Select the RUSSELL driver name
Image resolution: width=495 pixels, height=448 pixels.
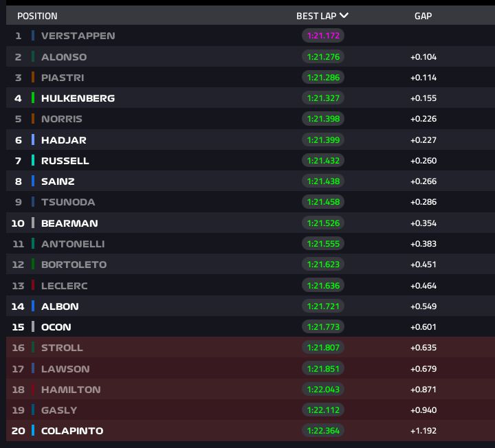point(65,161)
